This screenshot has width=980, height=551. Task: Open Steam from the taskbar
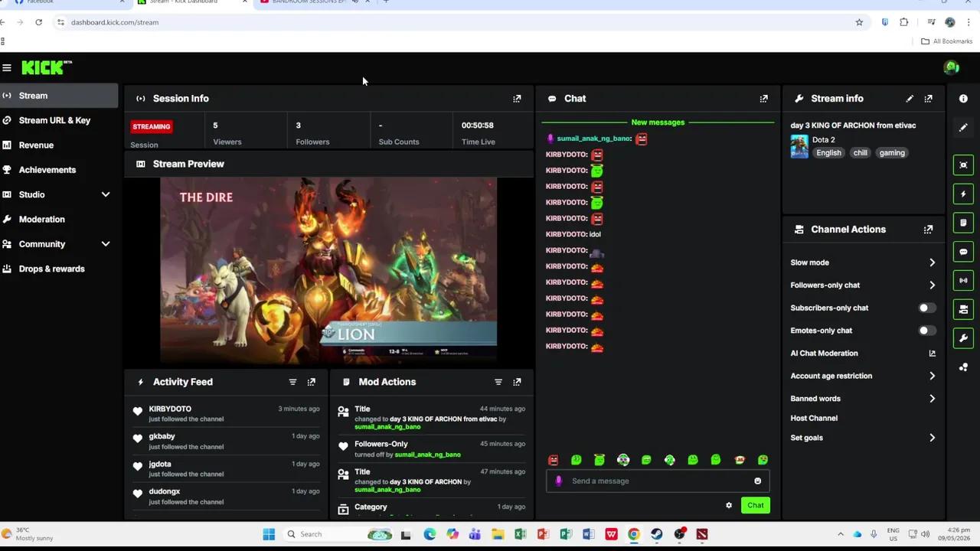(x=657, y=534)
